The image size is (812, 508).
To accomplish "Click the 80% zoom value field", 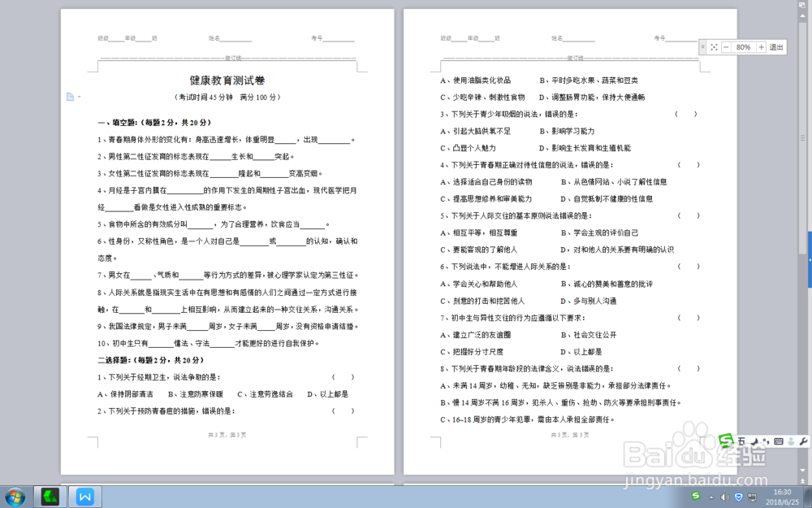I will pyautogui.click(x=743, y=47).
